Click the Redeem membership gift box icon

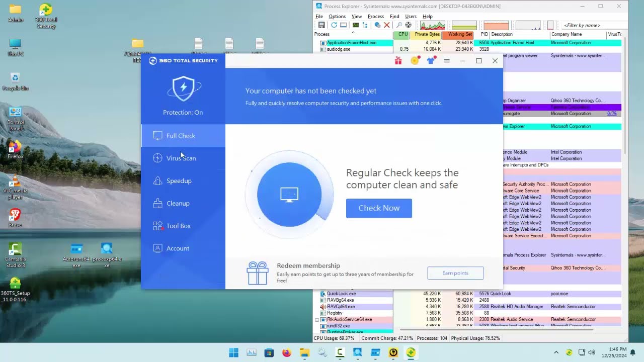coord(258,274)
